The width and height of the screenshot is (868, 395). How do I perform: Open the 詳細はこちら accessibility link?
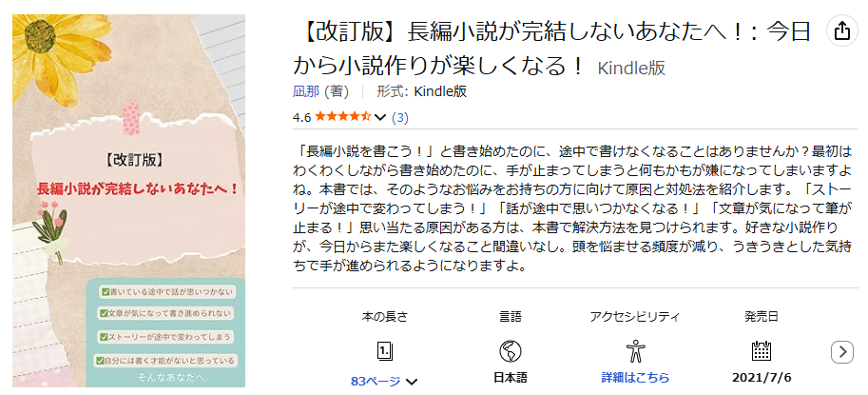pos(635,378)
